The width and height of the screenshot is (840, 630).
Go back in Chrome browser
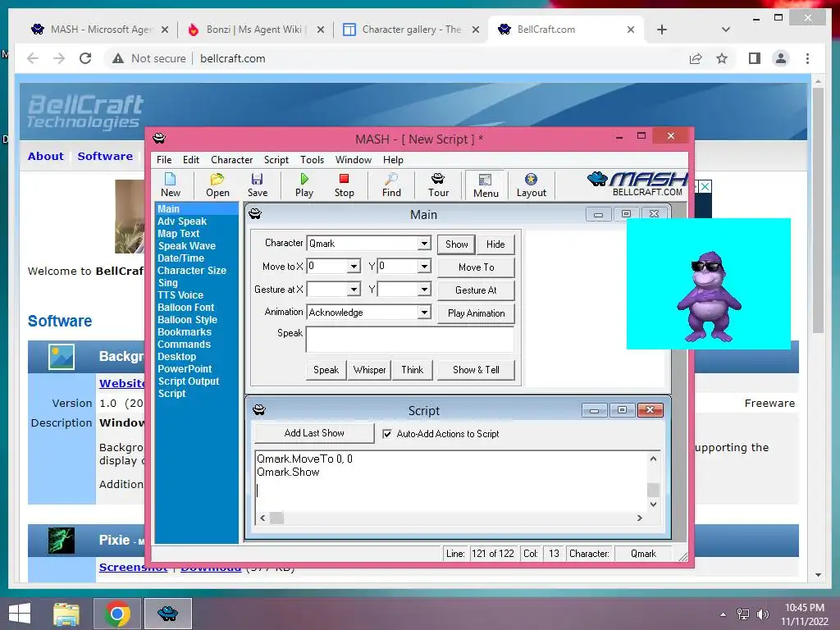pos(33,58)
